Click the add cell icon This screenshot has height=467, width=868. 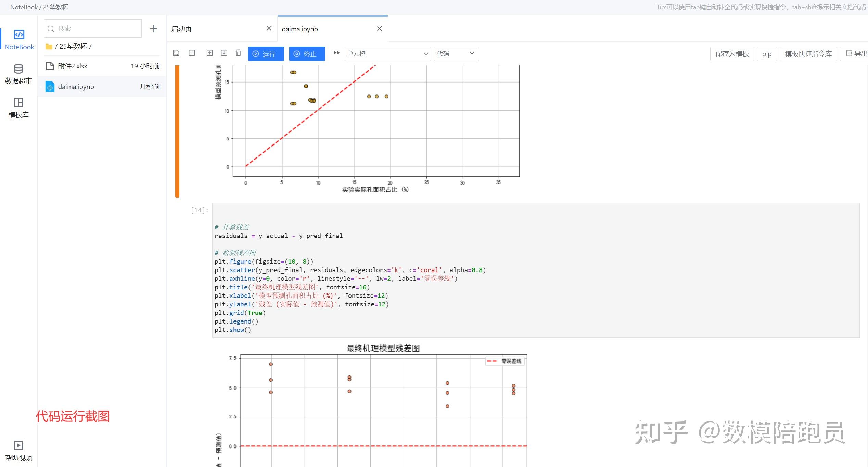tap(192, 53)
